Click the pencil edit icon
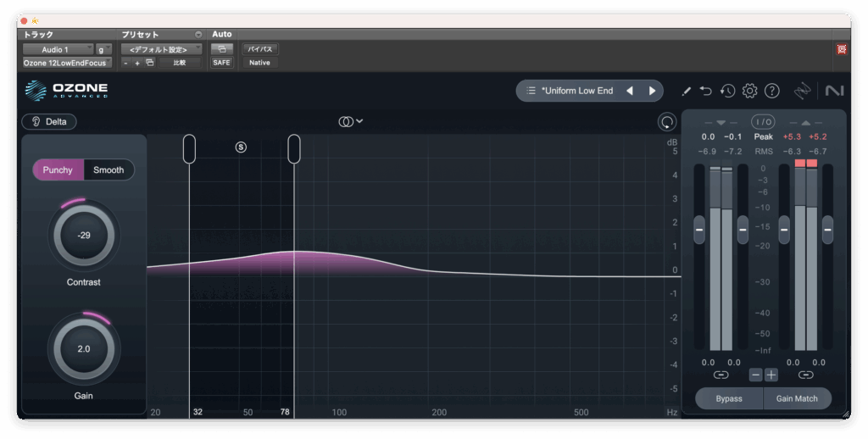The image size is (868, 439). (x=687, y=91)
